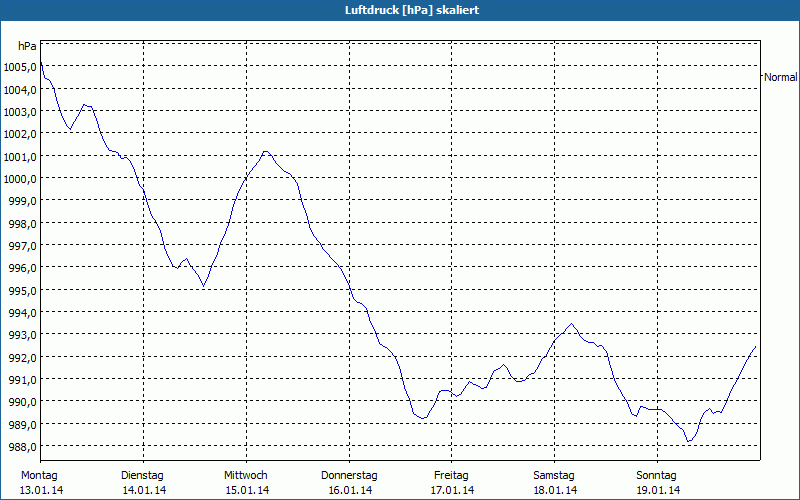Click the 997,0 y-axis value

point(22,246)
